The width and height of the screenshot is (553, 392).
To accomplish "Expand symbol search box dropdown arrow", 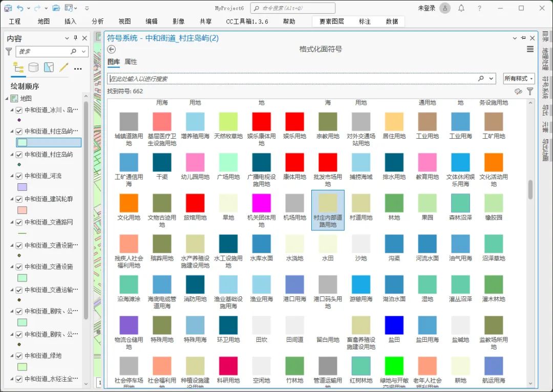I will click(x=491, y=78).
